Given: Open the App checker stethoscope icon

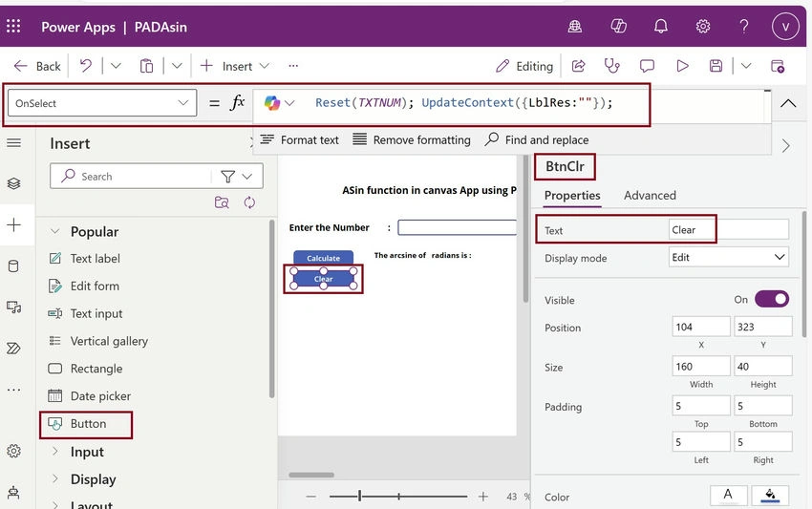Looking at the screenshot, I should [612, 66].
